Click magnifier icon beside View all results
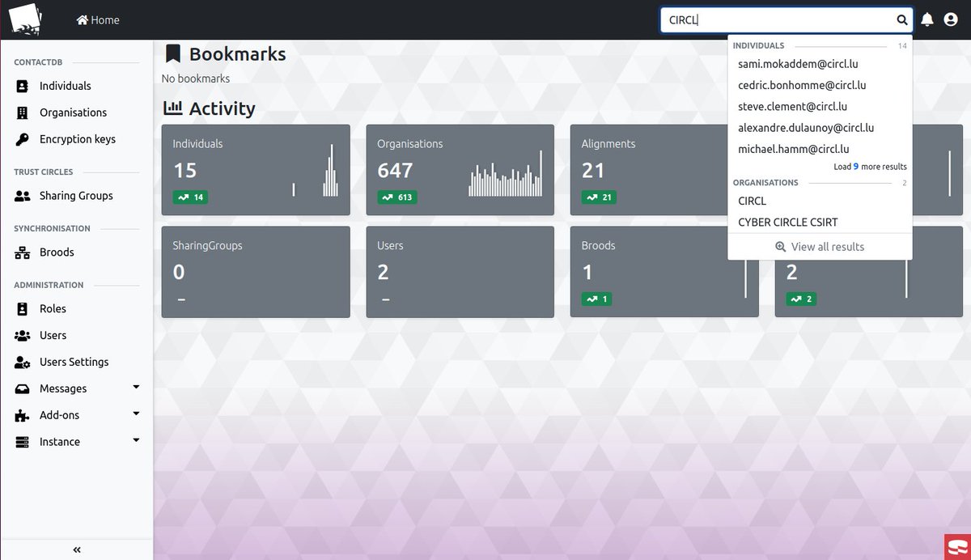 pos(781,247)
